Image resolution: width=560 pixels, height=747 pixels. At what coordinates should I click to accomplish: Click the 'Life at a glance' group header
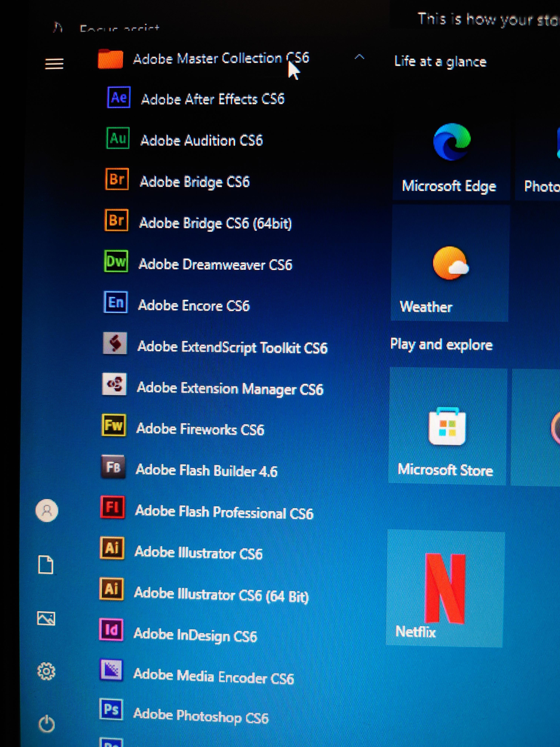pyautogui.click(x=440, y=62)
